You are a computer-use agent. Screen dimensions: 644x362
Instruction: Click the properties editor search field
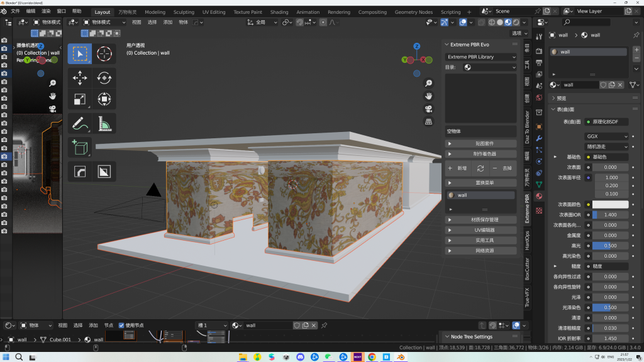pos(586,22)
